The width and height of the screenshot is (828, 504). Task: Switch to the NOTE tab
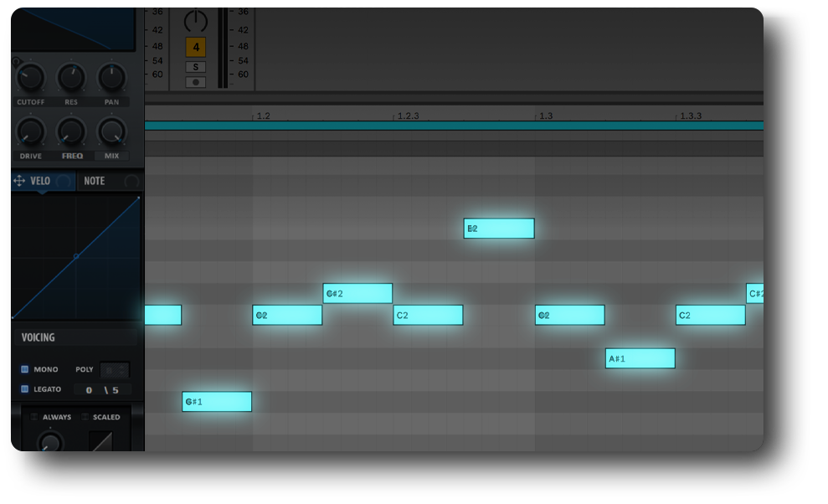(x=95, y=181)
